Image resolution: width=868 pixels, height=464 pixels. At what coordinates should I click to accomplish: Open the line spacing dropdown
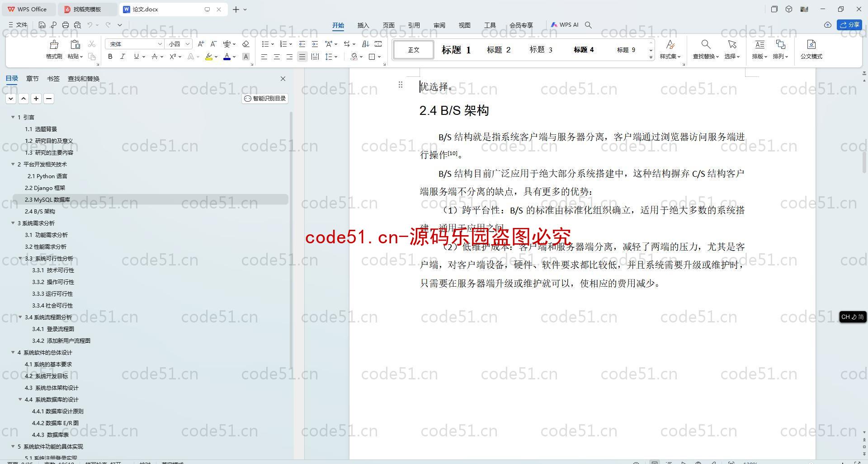coord(336,57)
